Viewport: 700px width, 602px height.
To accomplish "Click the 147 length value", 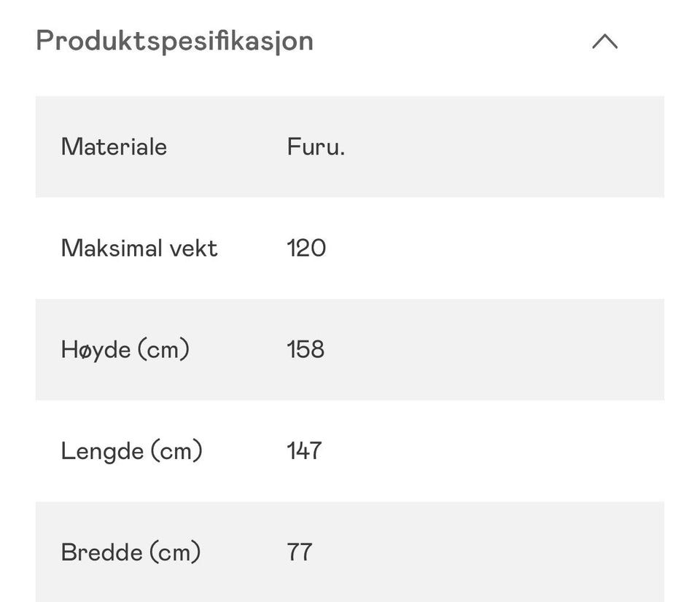I will pos(305,450).
